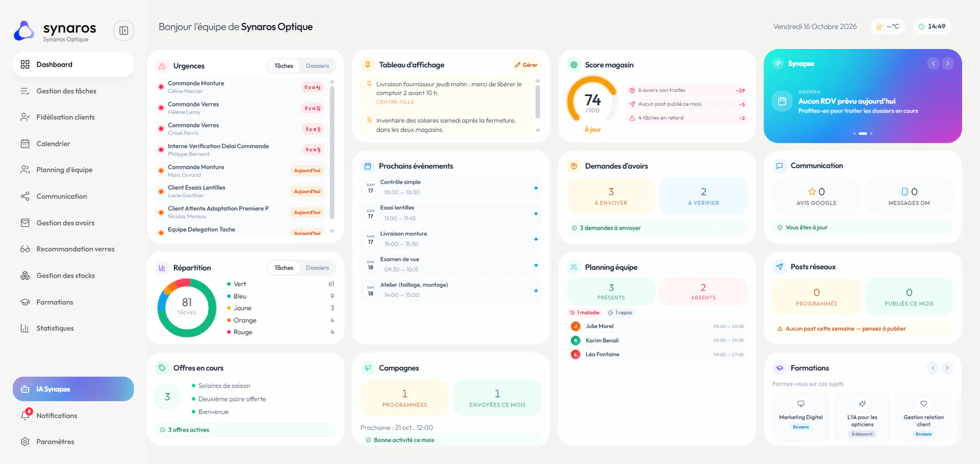Click the Notifications bell icon with badge
Image resolution: width=980 pixels, height=464 pixels.
[x=26, y=415]
